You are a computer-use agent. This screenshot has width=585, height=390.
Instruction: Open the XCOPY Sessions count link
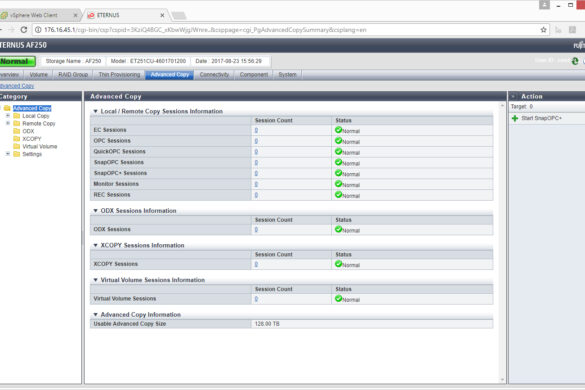256,264
